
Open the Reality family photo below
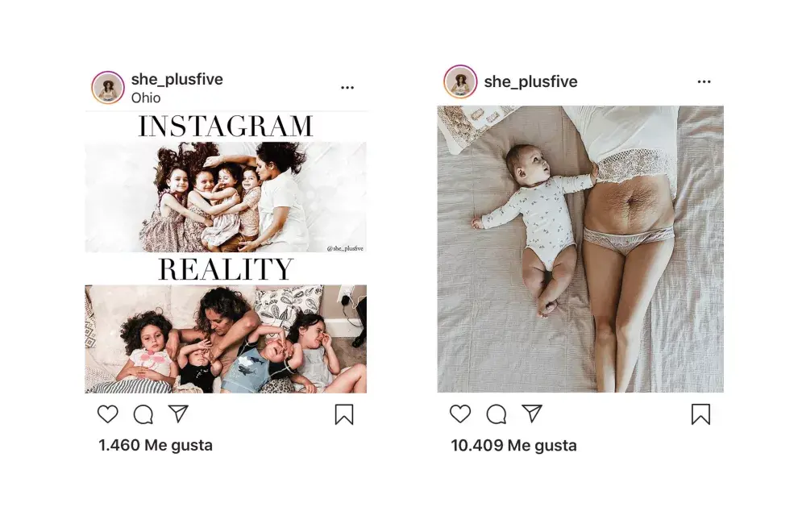pos(226,339)
